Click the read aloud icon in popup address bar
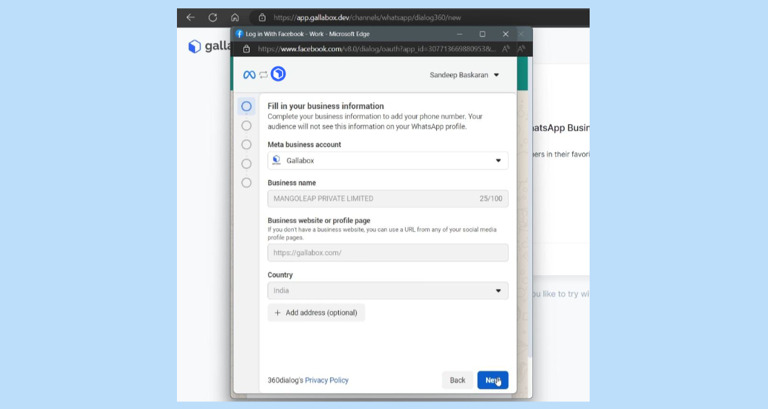The image size is (768, 409). (x=506, y=48)
